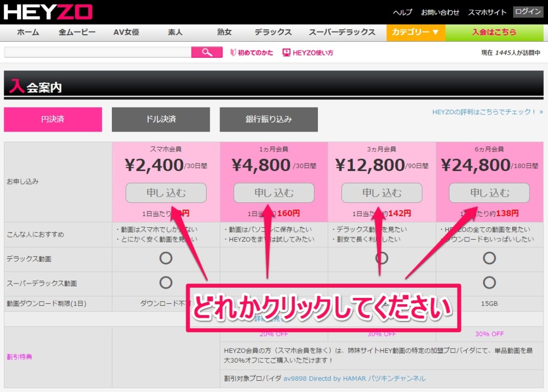
Task: Open the スーパーデラックス menu item
Action: [x=342, y=32]
